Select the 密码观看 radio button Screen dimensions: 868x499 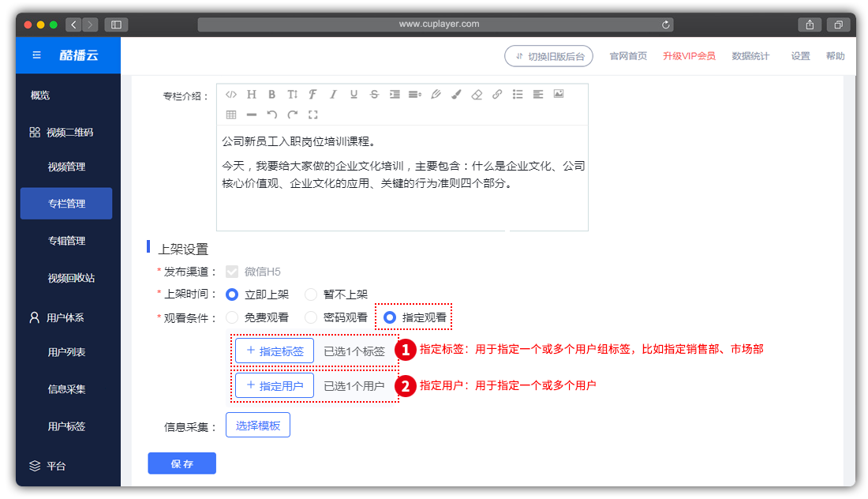pyautogui.click(x=311, y=317)
